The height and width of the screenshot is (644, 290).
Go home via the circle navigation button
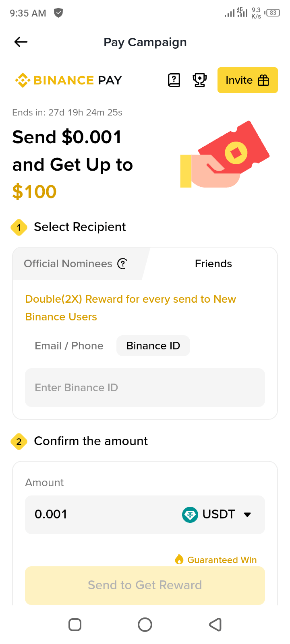[145, 625]
